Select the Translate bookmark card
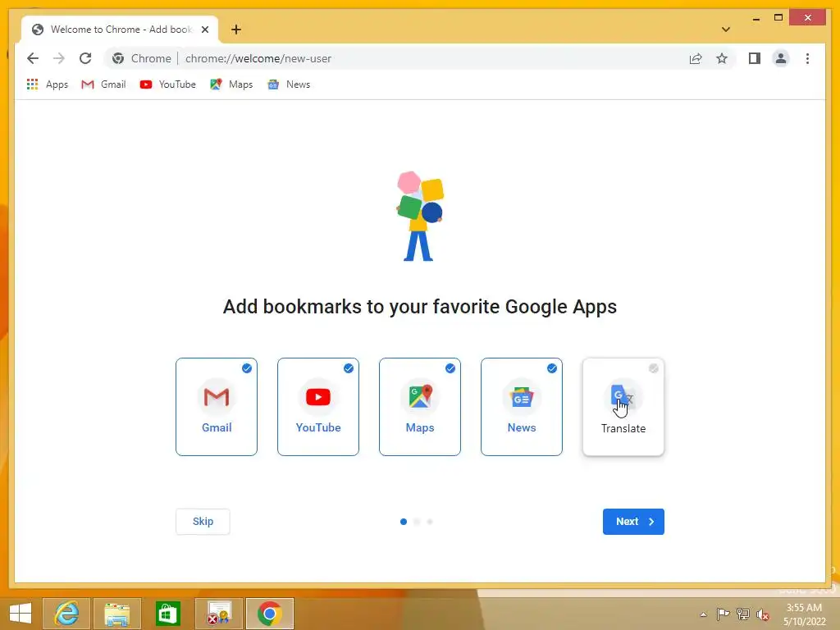The width and height of the screenshot is (840, 630). (x=623, y=407)
